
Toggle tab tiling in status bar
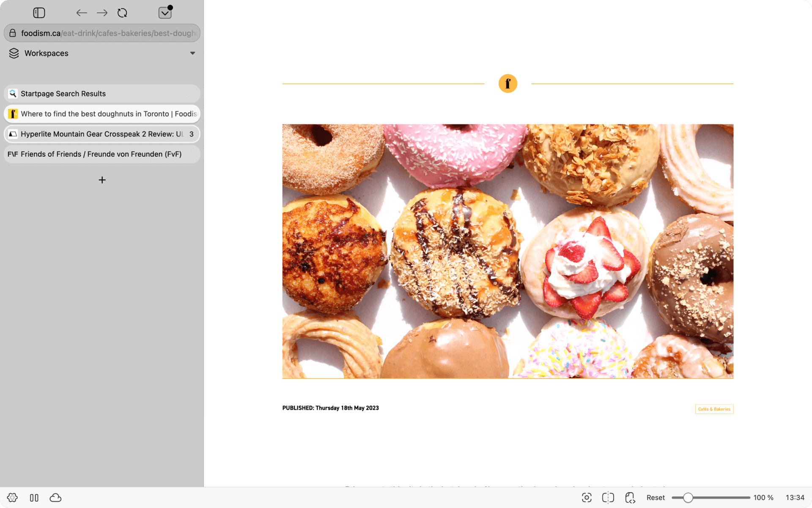(x=34, y=497)
